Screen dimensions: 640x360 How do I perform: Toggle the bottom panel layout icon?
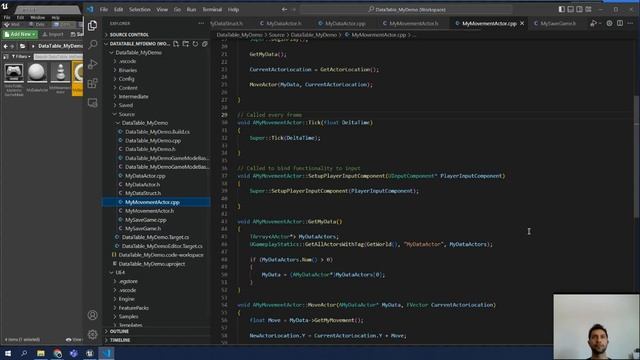click(571, 9)
